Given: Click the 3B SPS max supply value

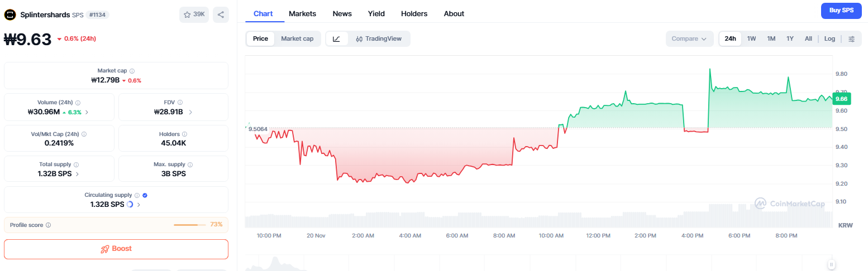Looking at the screenshot, I should coord(173,174).
